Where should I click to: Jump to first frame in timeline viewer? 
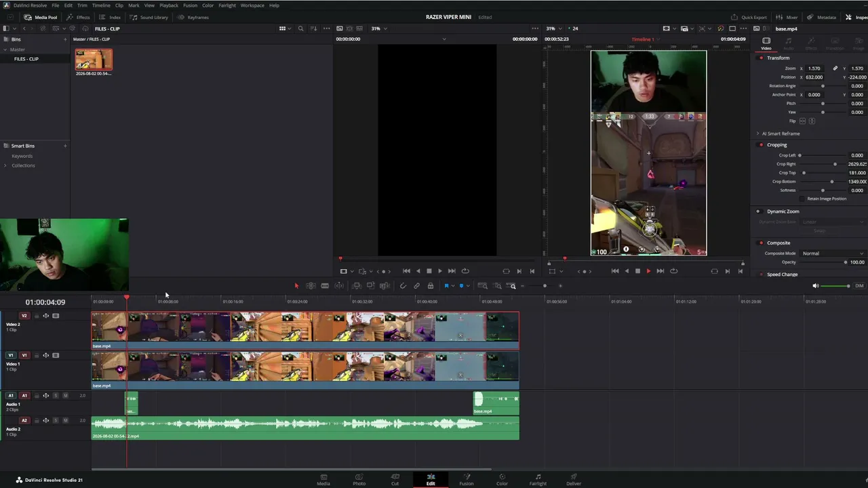[615, 271]
